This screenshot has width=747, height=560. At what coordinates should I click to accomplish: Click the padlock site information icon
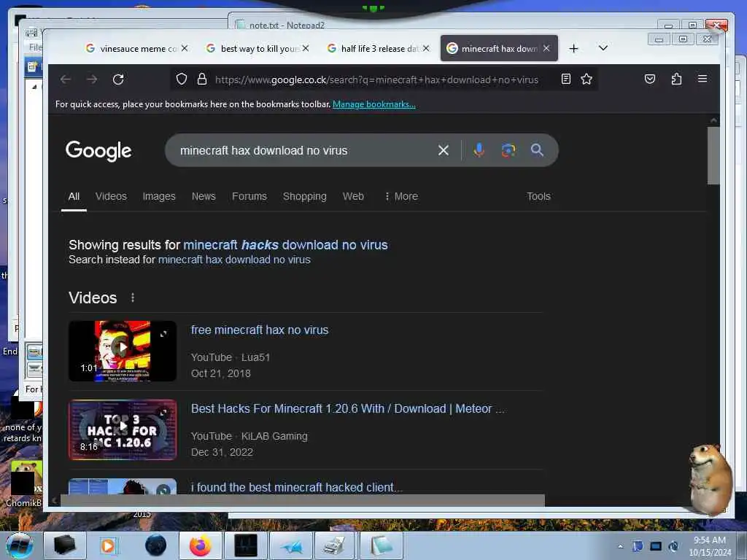pyautogui.click(x=202, y=79)
